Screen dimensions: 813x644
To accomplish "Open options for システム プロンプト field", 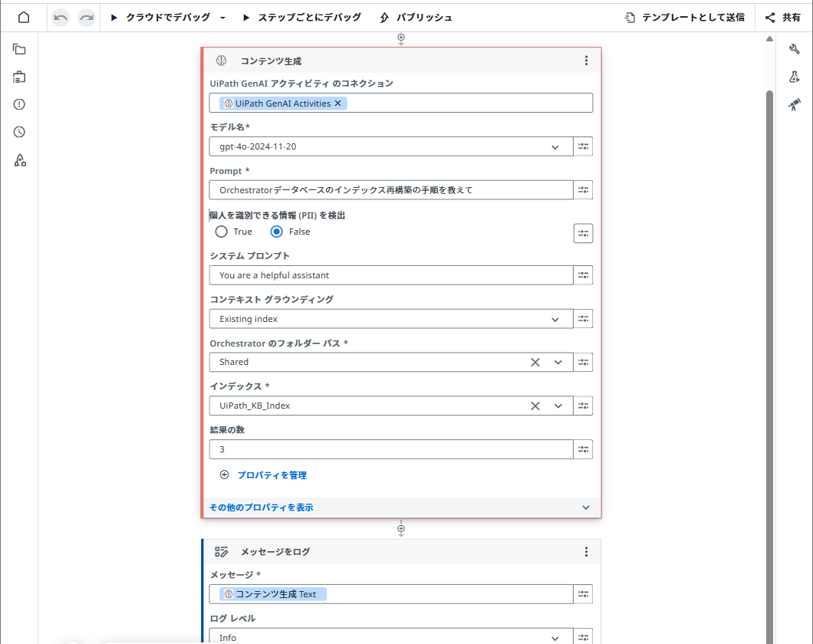I will tap(584, 275).
